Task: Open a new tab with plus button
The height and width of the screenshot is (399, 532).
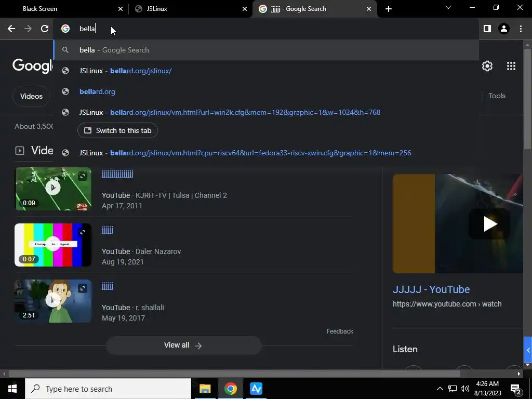Action: [389, 9]
